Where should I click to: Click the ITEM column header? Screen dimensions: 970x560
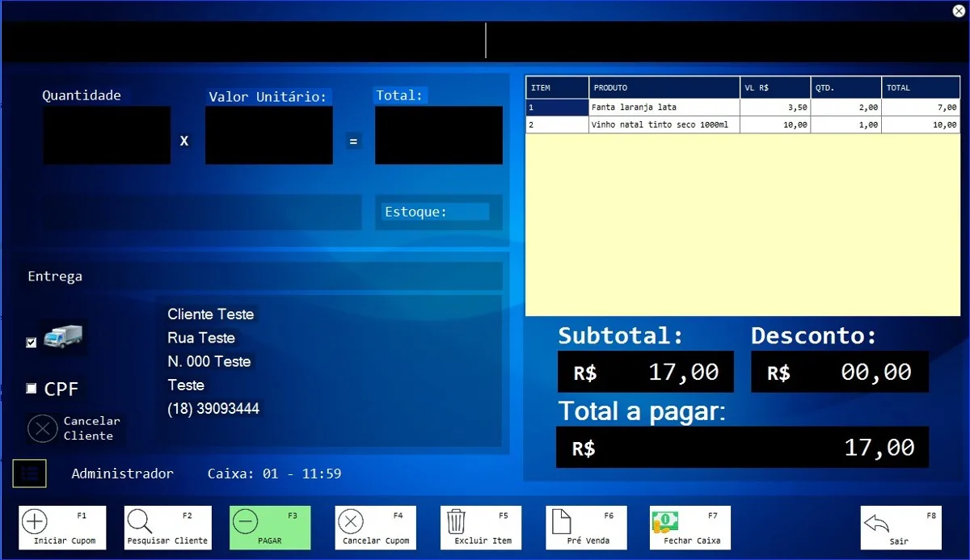pyautogui.click(x=557, y=87)
